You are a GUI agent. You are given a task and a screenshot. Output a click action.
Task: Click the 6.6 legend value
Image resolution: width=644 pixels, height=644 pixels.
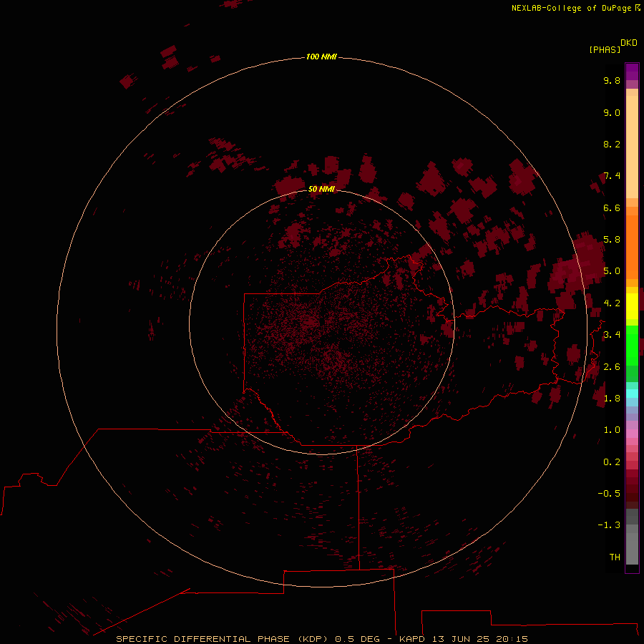click(612, 208)
